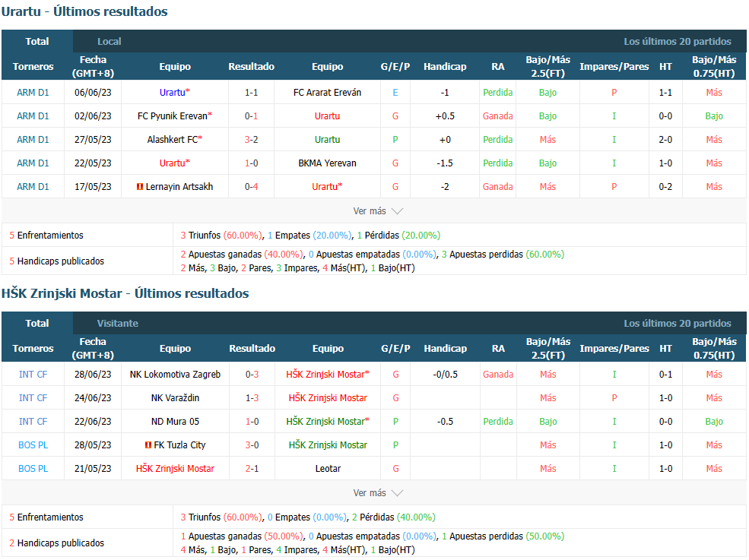749x560 pixels.
Task: Switch to the Visitante tab
Action: tap(118, 323)
